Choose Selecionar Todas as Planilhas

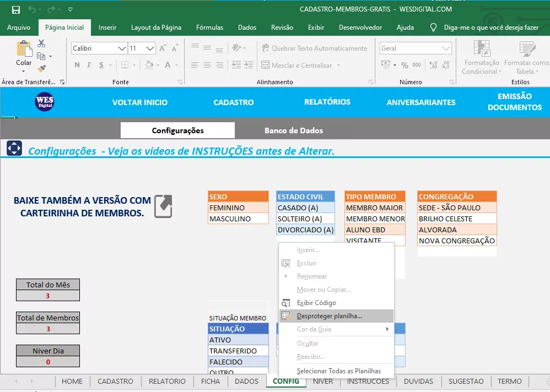click(337, 371)
